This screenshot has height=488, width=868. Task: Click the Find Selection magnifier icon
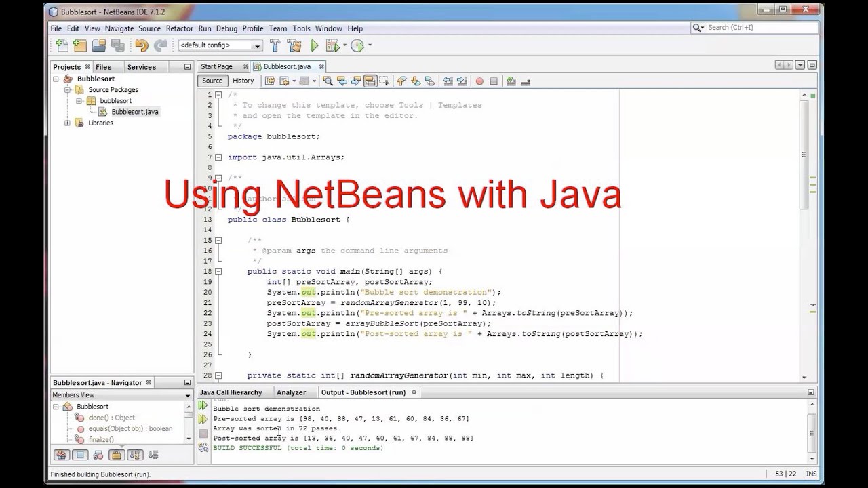pyautogui.click(x=328, y=81)
